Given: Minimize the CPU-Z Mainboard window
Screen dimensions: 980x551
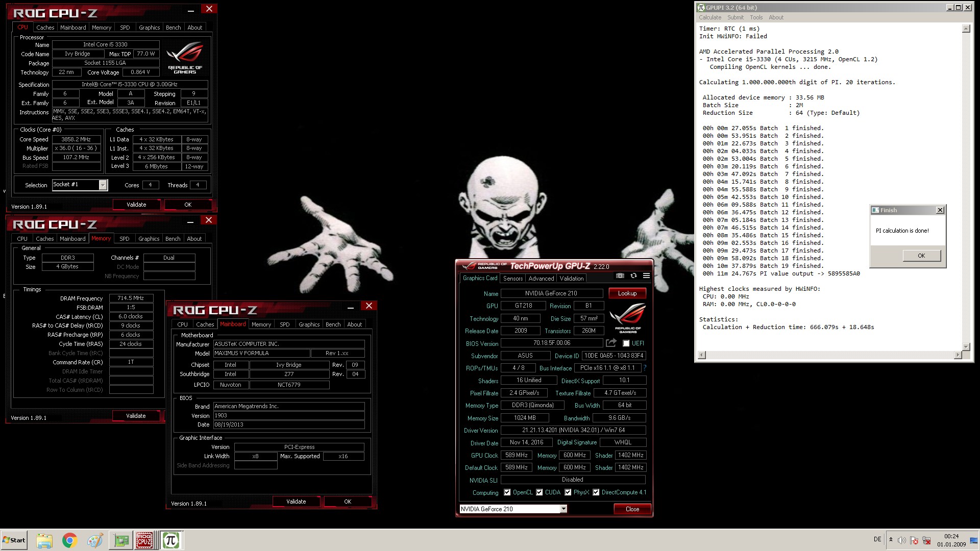Looking at the screenshot, I should tap(351, 307).
